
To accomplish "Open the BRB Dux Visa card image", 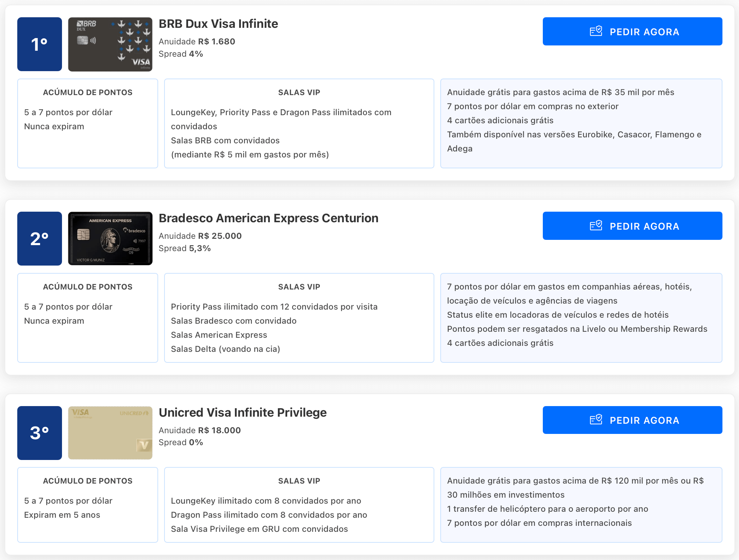I will (110, 44).
